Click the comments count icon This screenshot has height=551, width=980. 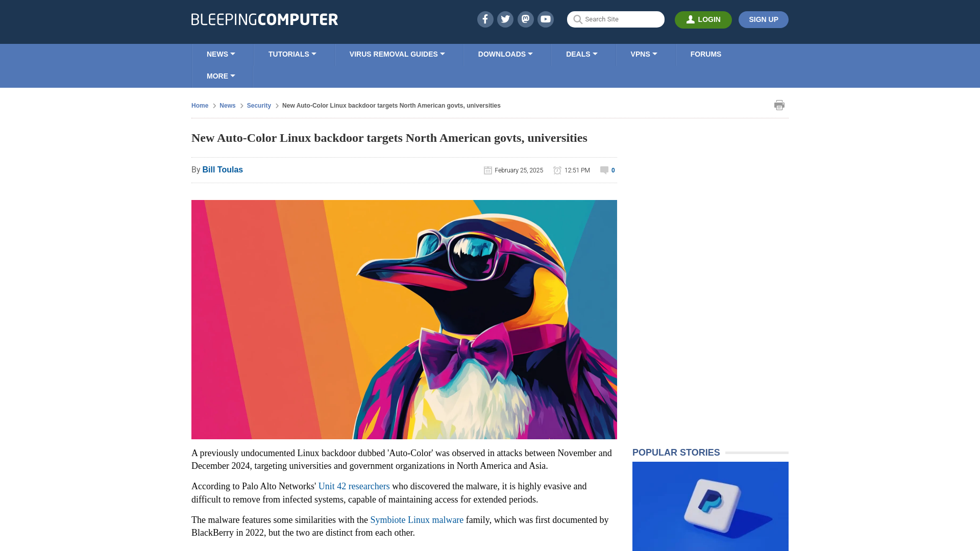[604, 169]
